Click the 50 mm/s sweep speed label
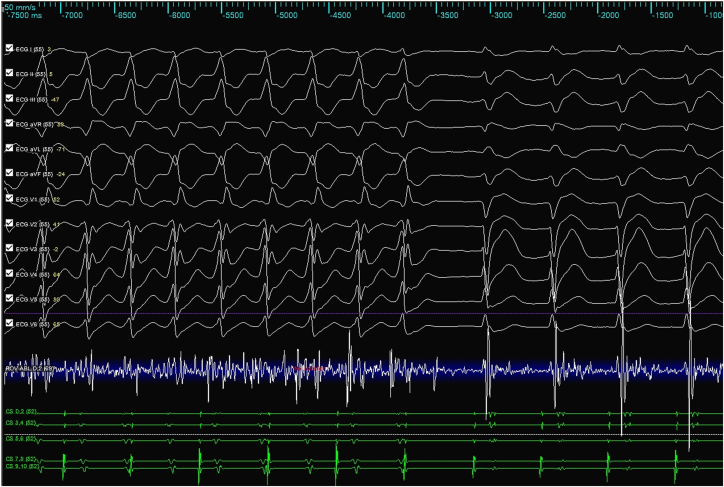Viewport: 724px width, 487px height. [18, 7]
